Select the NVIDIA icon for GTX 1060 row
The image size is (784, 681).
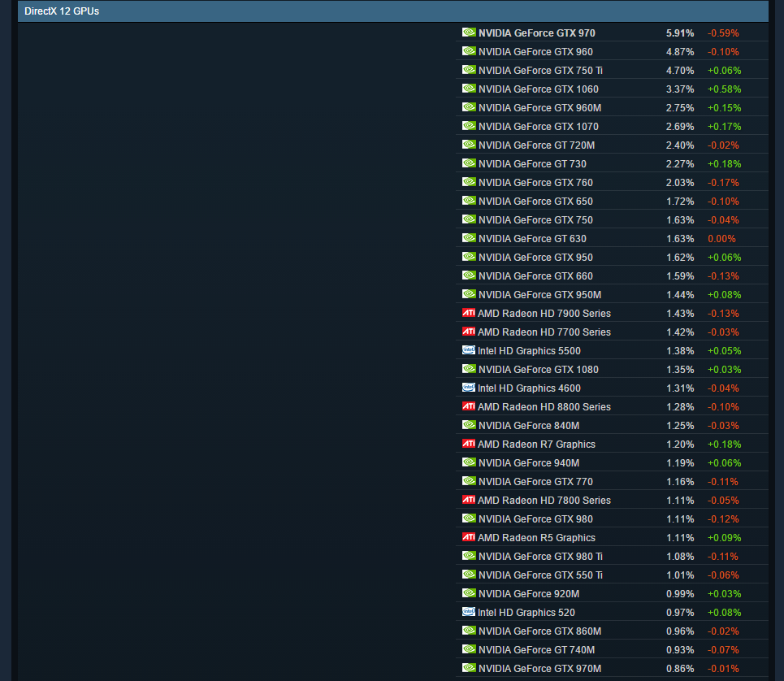pyautogui.click(x=469, y=89)
